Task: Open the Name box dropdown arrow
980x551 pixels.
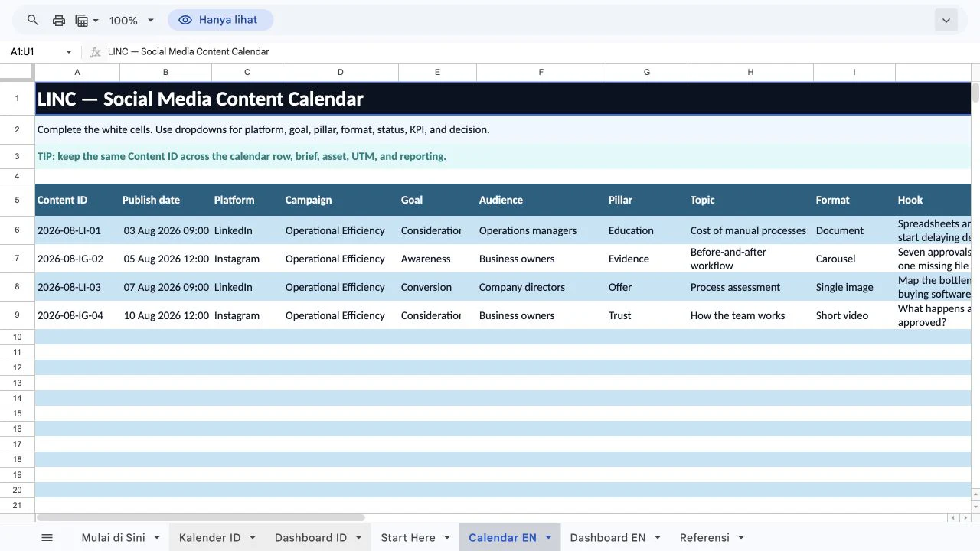Action: (x=69, y=52)
